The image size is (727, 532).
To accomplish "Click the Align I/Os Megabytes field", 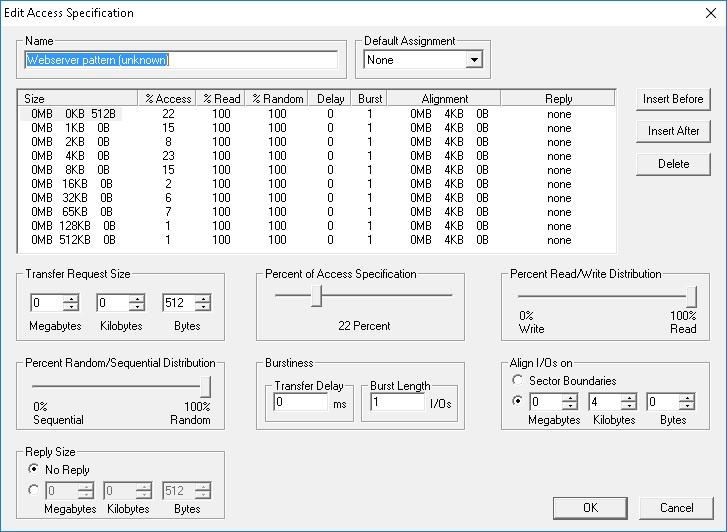I will (x=546, y=402).
